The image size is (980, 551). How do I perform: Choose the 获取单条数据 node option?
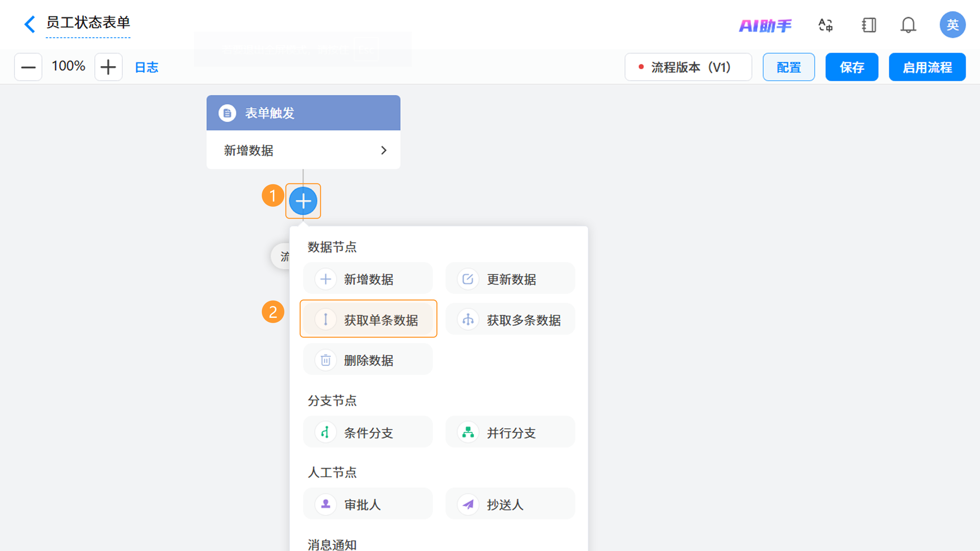[x=368, y=319]
